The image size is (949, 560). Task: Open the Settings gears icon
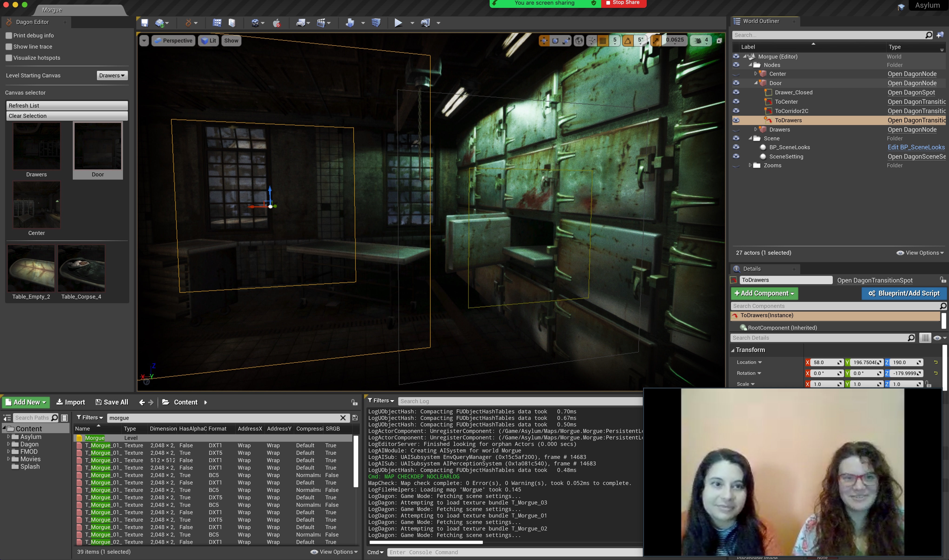click(255, 23)
